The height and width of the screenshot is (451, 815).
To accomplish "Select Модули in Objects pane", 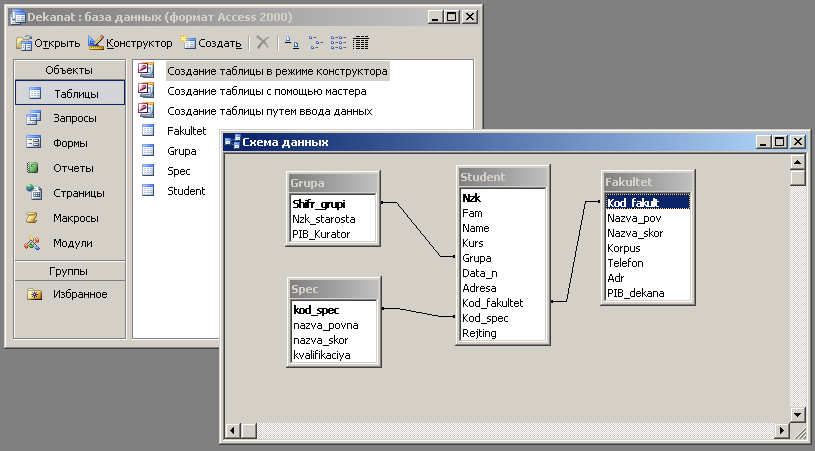I will (x=70, y=243).
